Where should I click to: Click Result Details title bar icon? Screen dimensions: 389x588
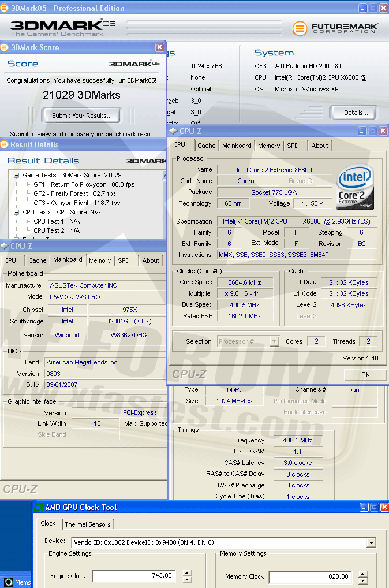coord(4,144)
